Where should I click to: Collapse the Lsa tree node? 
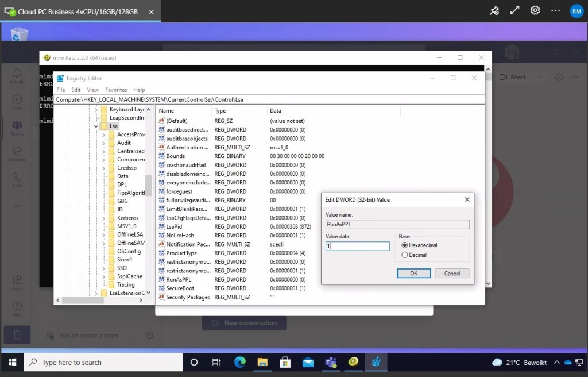(x=96, y=126)
